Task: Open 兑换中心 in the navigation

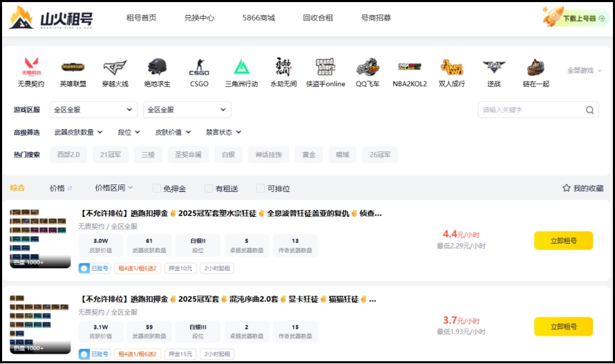Action: tap(199, 18)
